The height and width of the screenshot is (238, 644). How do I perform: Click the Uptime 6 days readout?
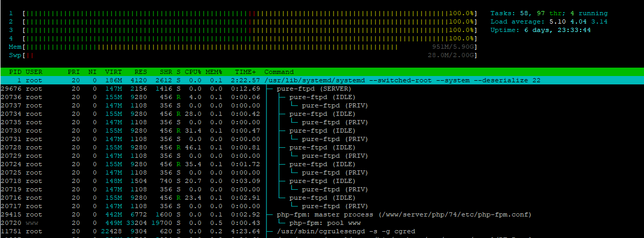(541, 30)
